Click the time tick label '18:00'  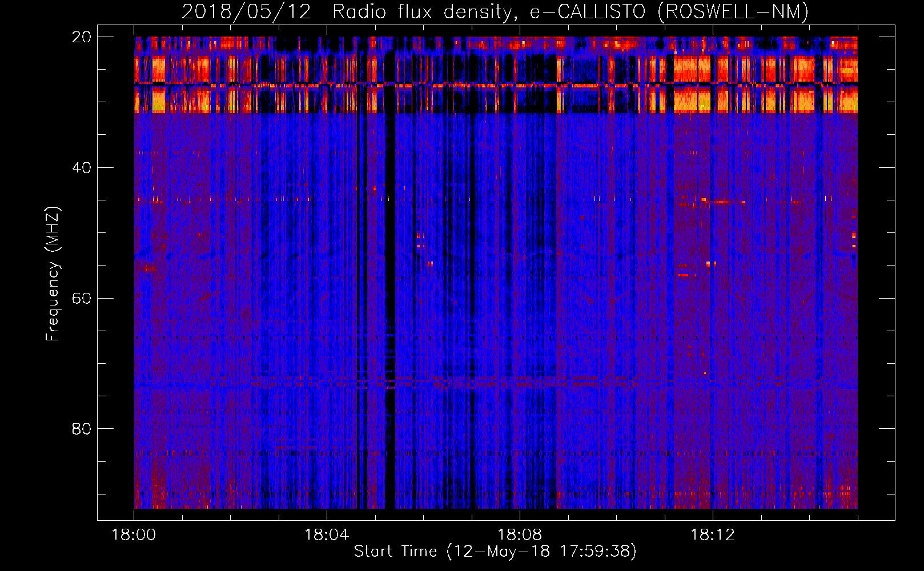pyautogui.click(x=134, y=534)
